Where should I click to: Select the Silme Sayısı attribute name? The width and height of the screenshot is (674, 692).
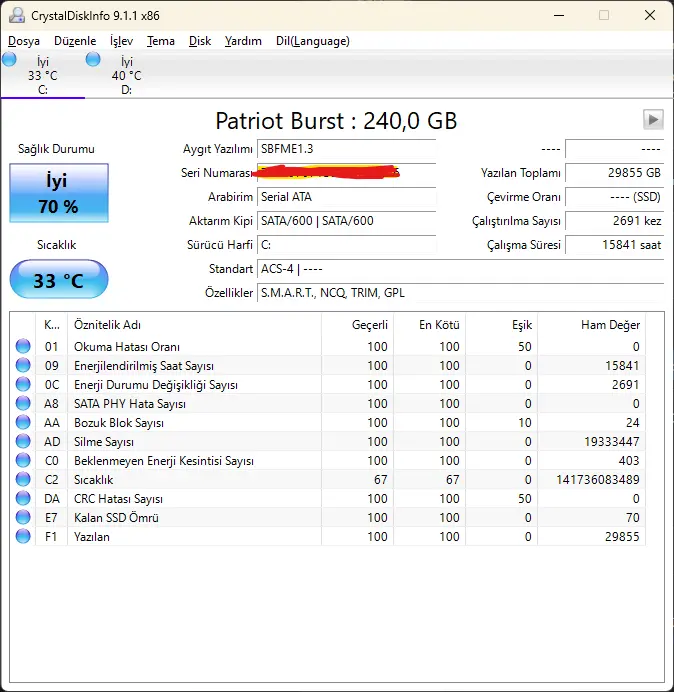[104, 442]
